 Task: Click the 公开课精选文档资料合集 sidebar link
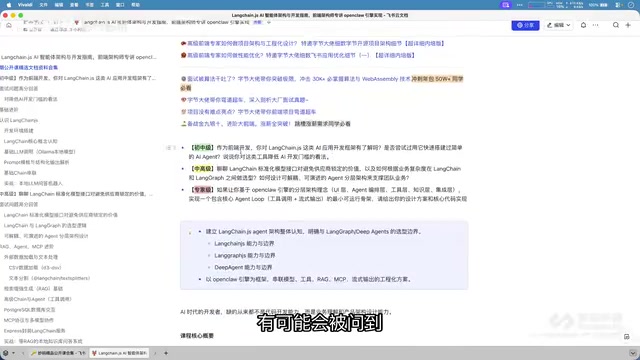29,67
